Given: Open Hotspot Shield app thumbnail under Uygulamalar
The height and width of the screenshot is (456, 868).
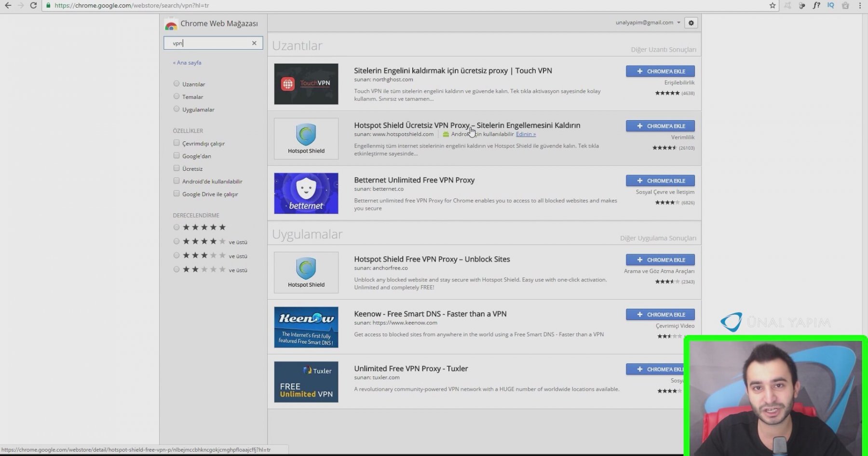Looking at the screenshot, I should 306,272.
